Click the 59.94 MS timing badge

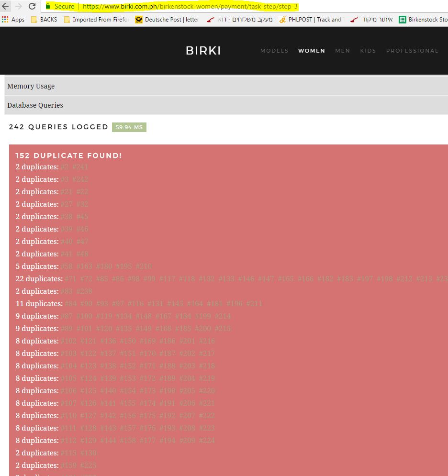(129, 127)
